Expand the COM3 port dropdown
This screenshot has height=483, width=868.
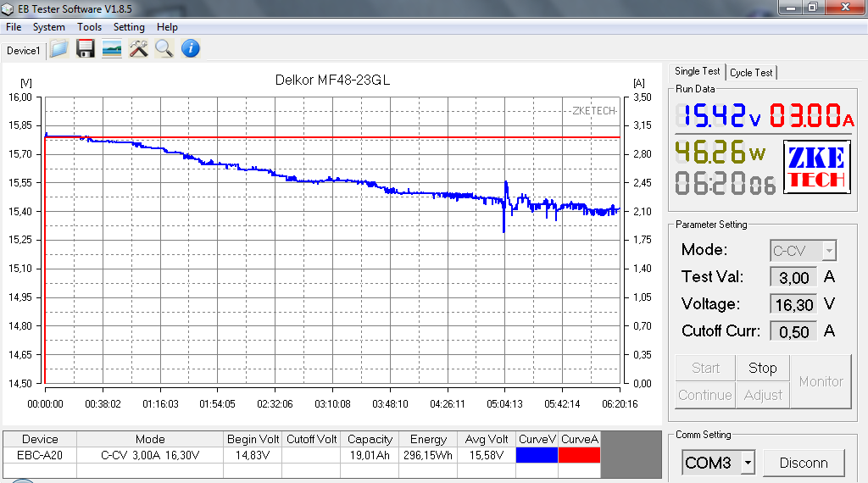(747, 464)
